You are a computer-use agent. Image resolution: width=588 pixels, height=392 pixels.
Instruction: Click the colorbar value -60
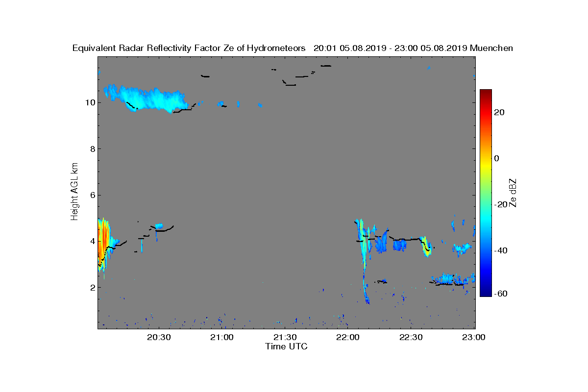click(501, 294)
